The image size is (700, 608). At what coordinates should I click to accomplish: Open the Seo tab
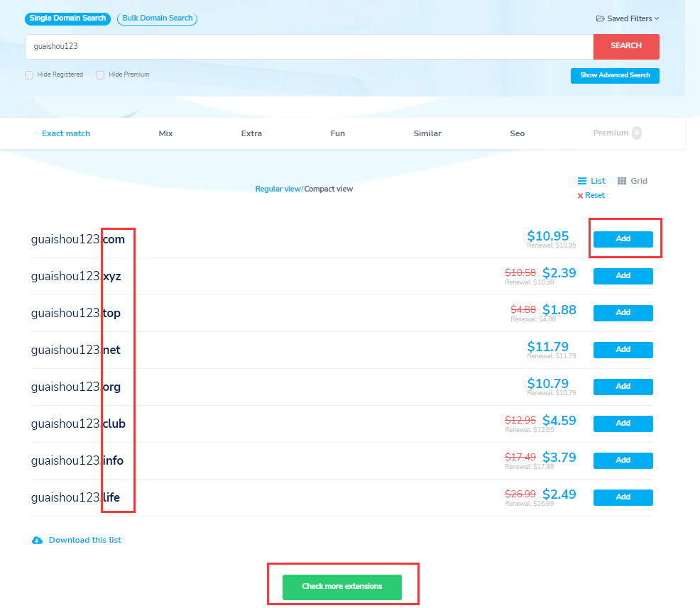pyautogui.click(x=518, y=133)
